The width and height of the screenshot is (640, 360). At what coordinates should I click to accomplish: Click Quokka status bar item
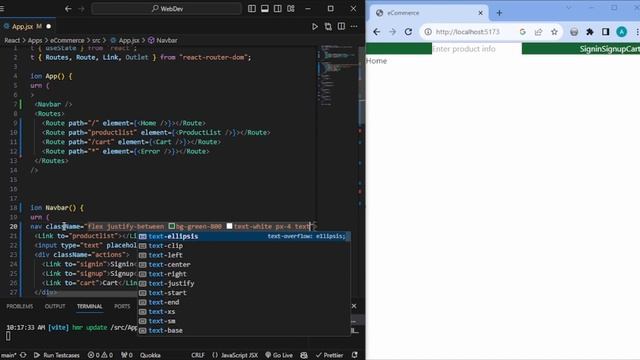click(x=150, y=355)
